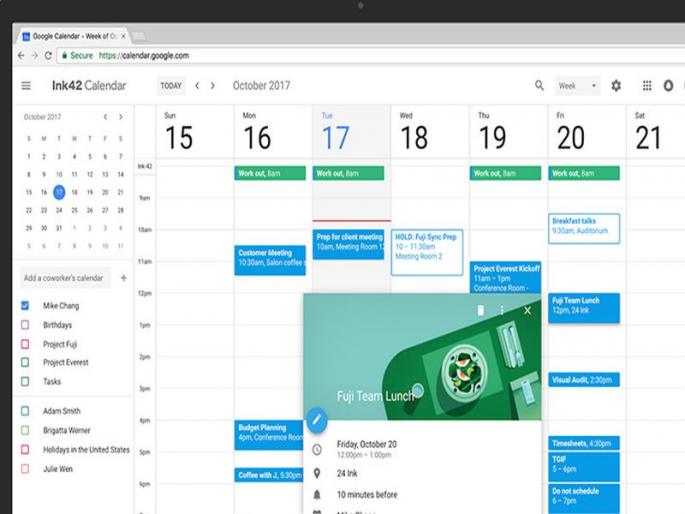Open the hamburger main menu
685x514 pixels.
26,86
